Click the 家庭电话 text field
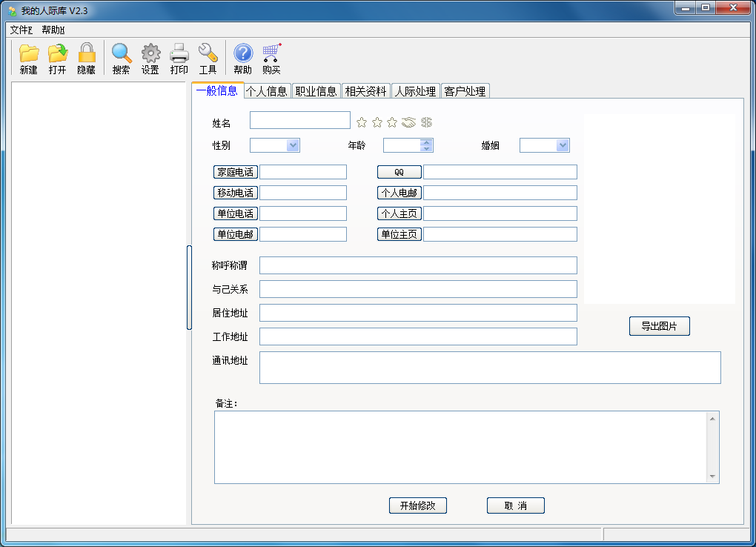Viewport: 756px width, 547px height. click(303, 172)
